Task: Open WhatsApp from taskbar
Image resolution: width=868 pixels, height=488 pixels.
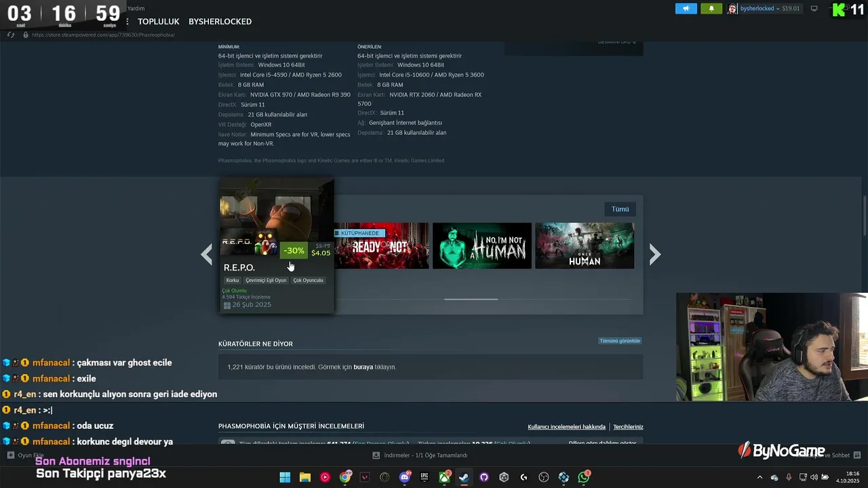Action: coord(584,477)
